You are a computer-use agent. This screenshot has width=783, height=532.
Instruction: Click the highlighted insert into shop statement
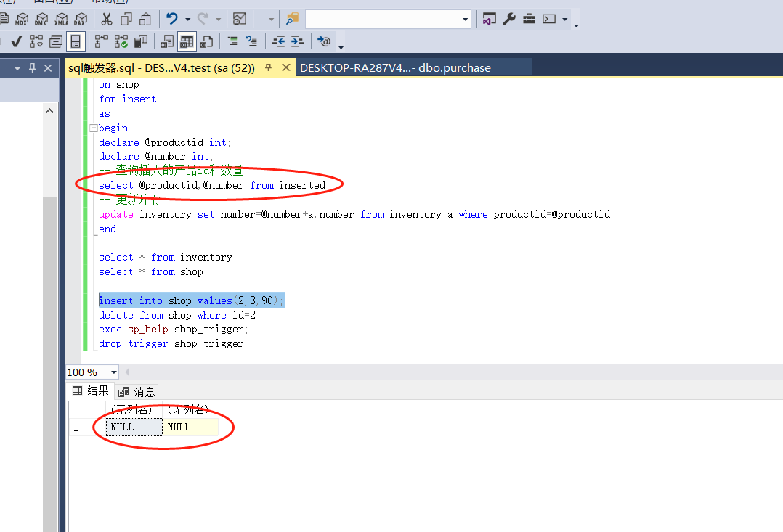coord(192,300)
